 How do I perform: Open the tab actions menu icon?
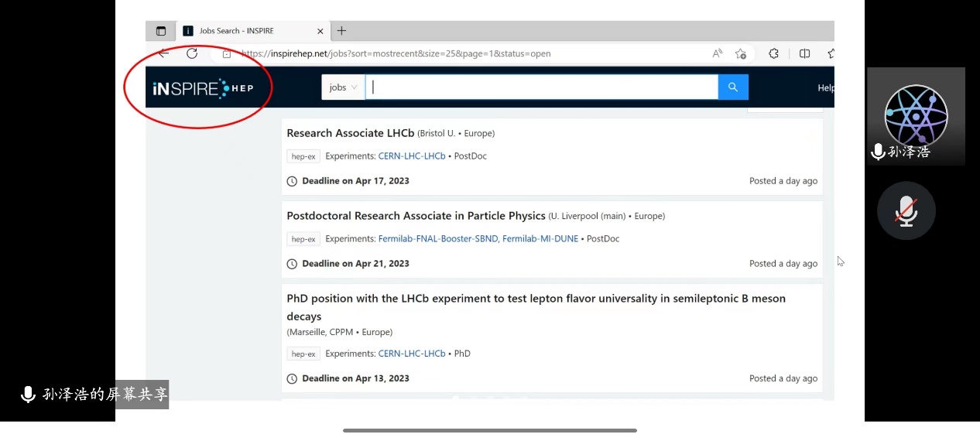[x=161, y=31]
